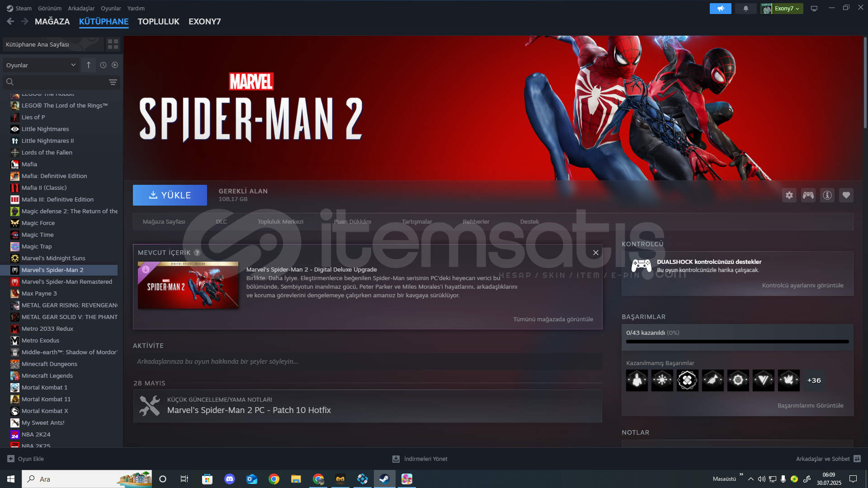This screenshot has width=868, height=488.
Task: Click the Mevcut İçerik help question mark
Action: 197,253
